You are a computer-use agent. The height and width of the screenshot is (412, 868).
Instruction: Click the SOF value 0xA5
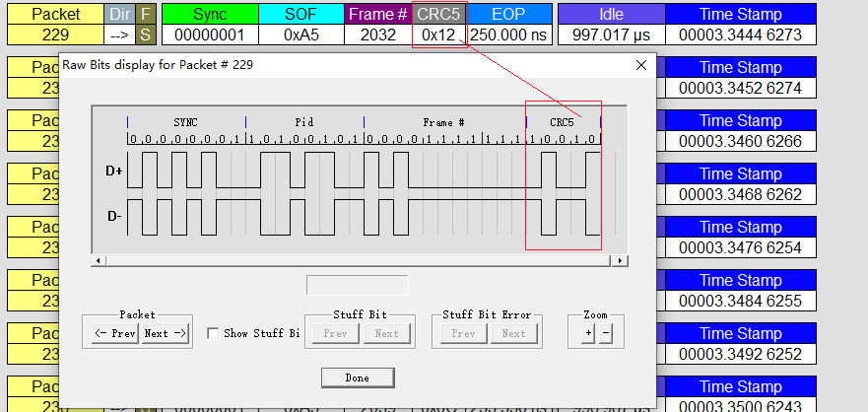(x=301, y=34)
